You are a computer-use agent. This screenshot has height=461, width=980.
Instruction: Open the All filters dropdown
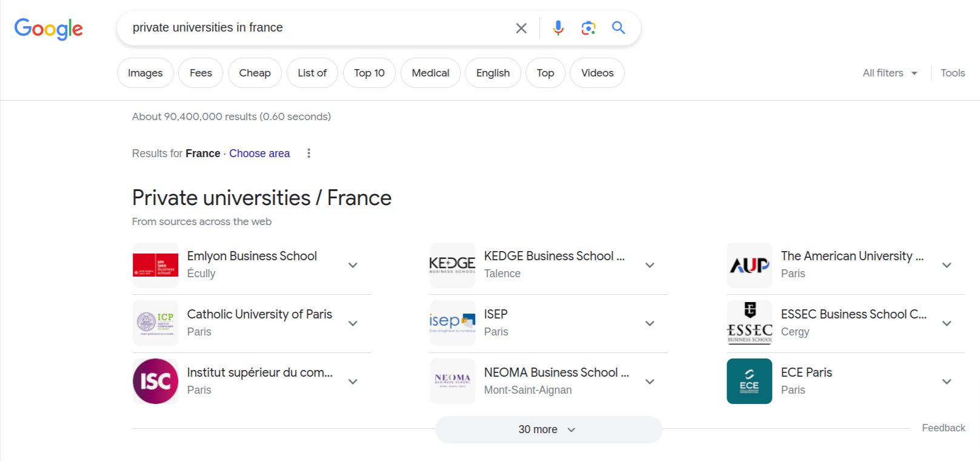click(890, 73)
